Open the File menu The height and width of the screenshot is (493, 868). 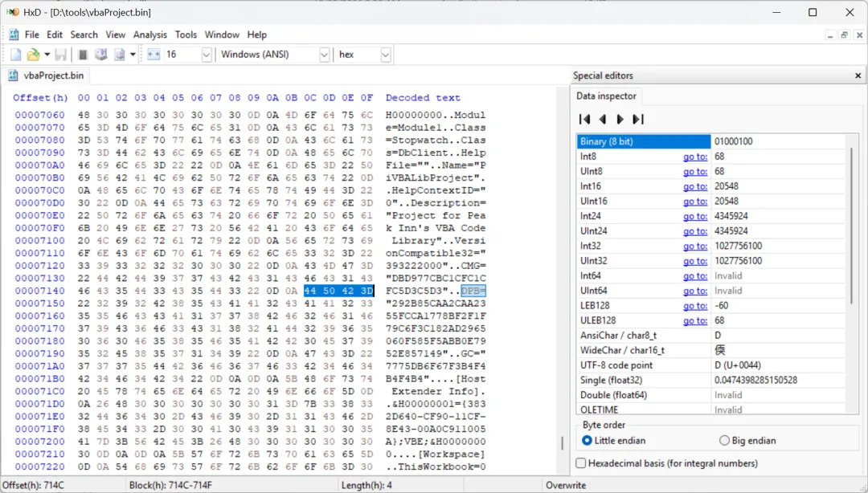coord(31,35)
